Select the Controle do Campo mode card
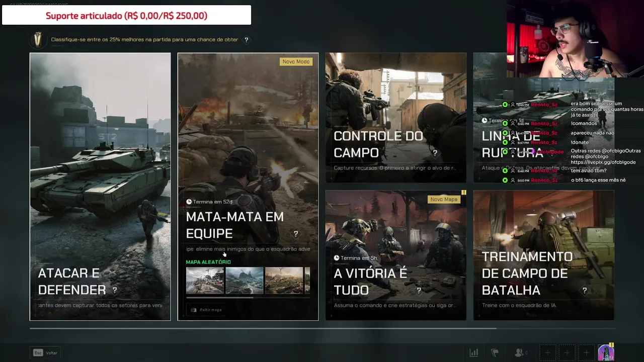644x362 pixels. (396, 118)
